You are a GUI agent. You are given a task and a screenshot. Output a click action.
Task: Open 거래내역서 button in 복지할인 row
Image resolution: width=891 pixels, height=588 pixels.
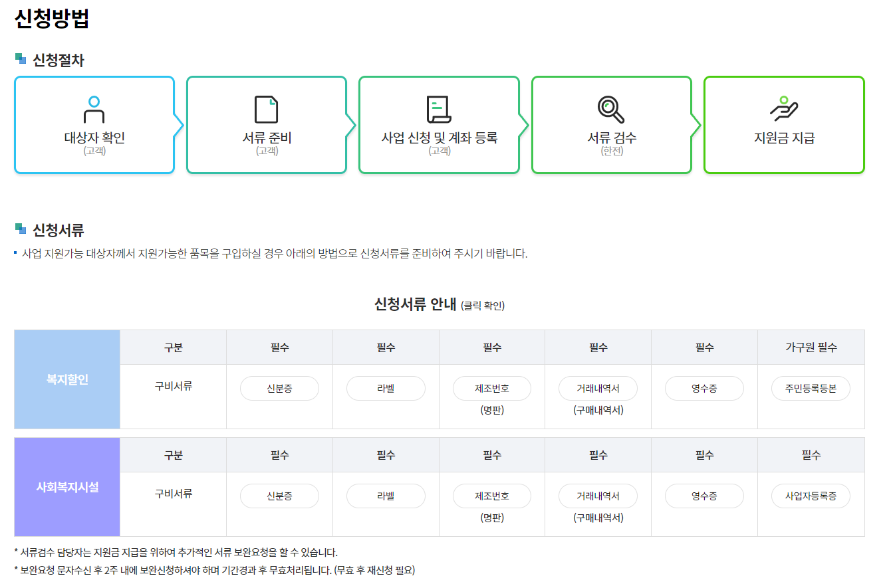coord(598,389)
